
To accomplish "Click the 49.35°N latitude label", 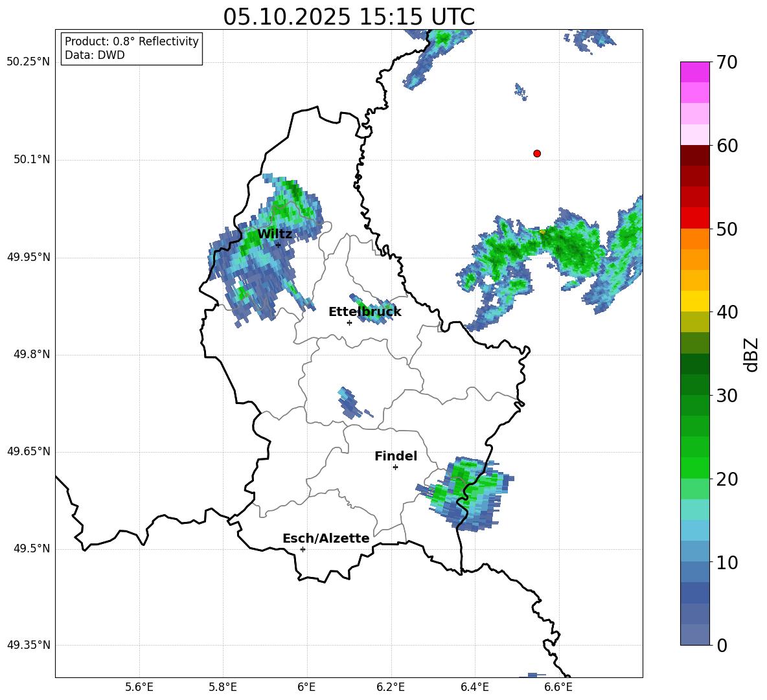I will 29,645.
